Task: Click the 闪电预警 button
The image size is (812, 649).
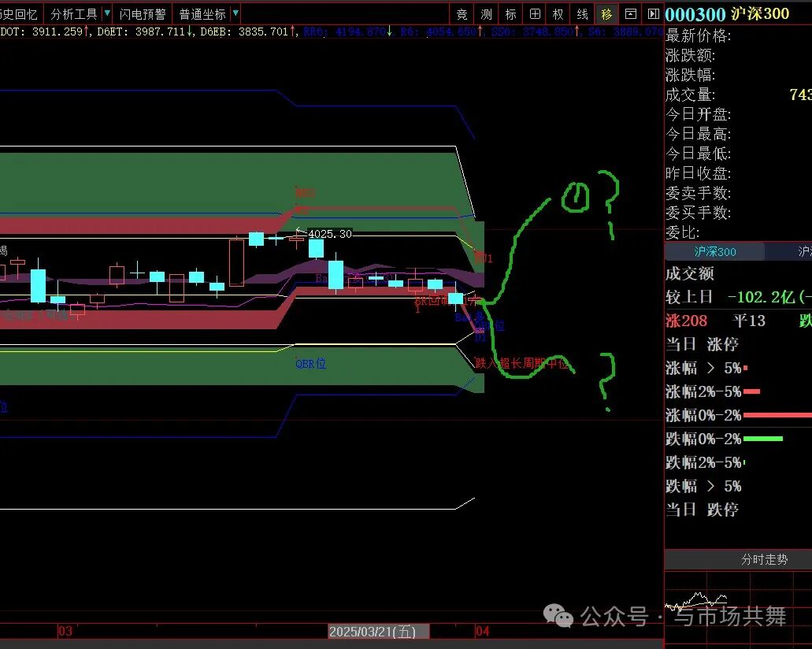Action: (143, 14)
